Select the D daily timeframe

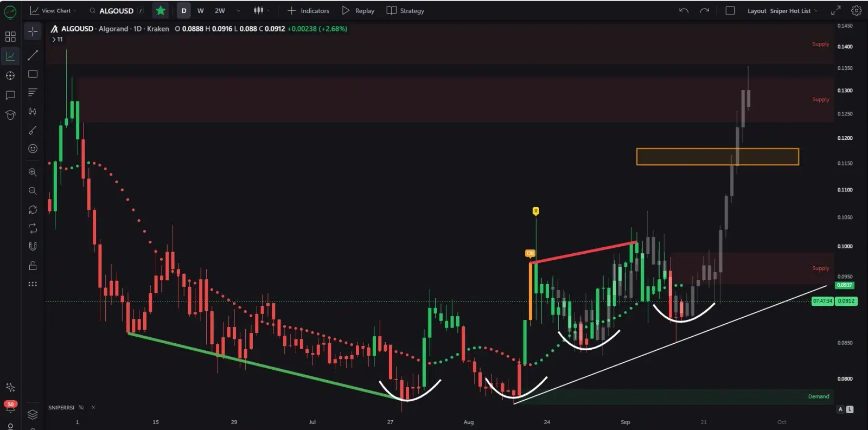pos(184,10)
